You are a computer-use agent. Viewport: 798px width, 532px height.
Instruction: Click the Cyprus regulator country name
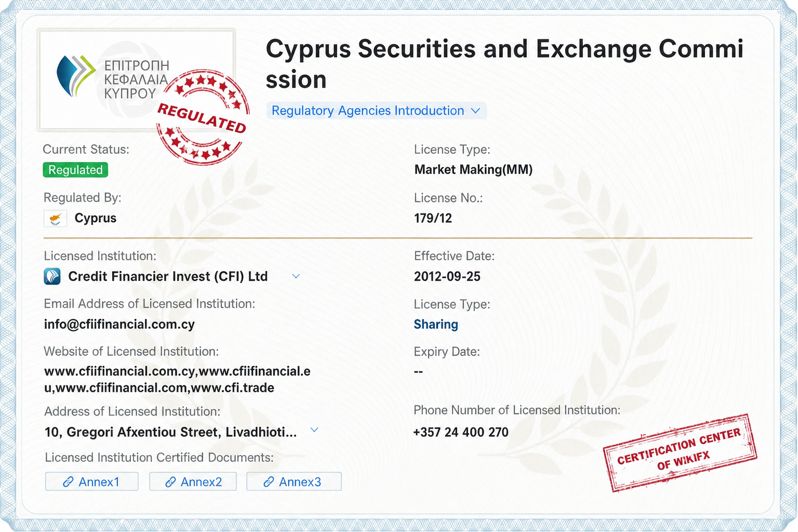[96, 218]
